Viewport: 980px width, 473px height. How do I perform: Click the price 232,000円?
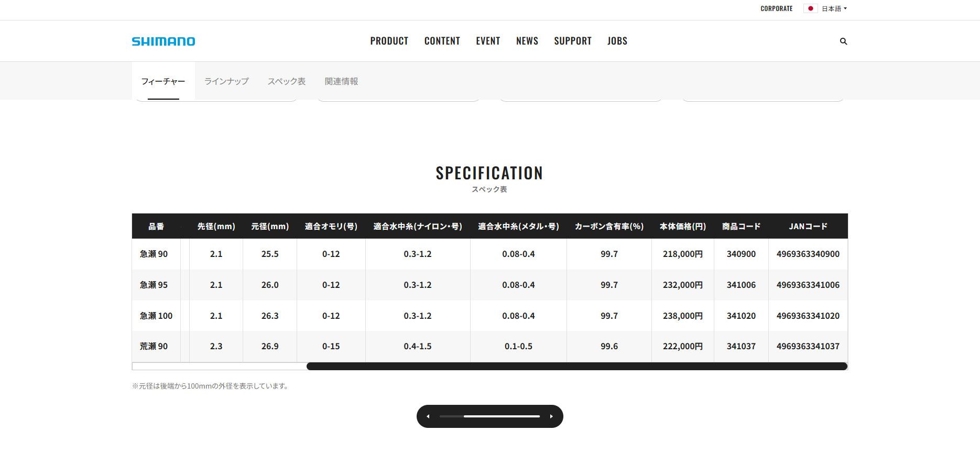683,285
